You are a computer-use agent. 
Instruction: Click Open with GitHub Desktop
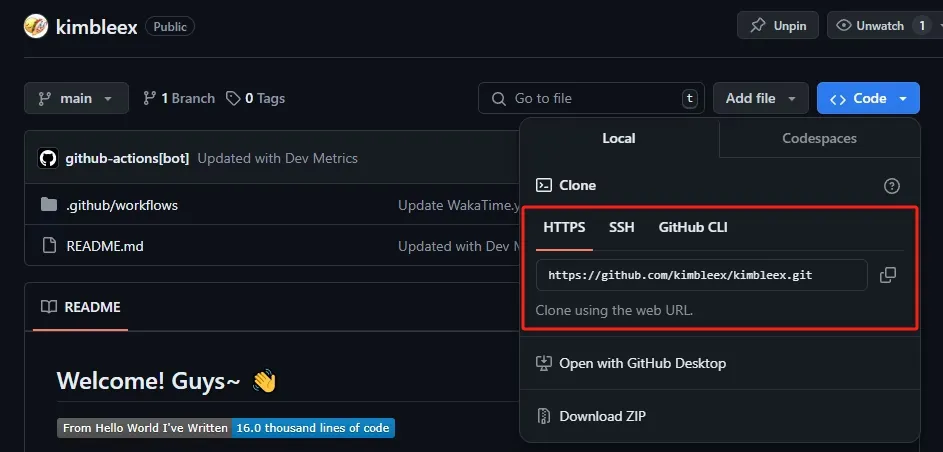642,363
